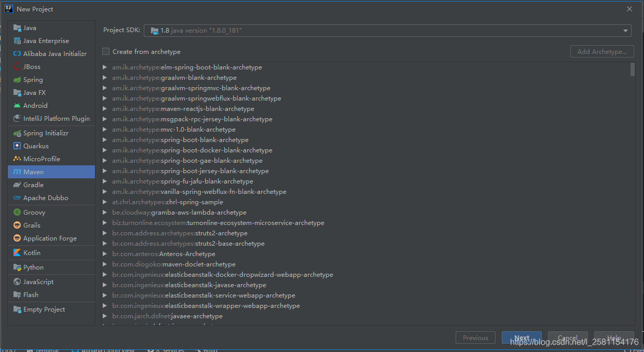Expand graalvm-blank-archetype node
Viewport: 644px width, 352px height.
tap(105, 78)
